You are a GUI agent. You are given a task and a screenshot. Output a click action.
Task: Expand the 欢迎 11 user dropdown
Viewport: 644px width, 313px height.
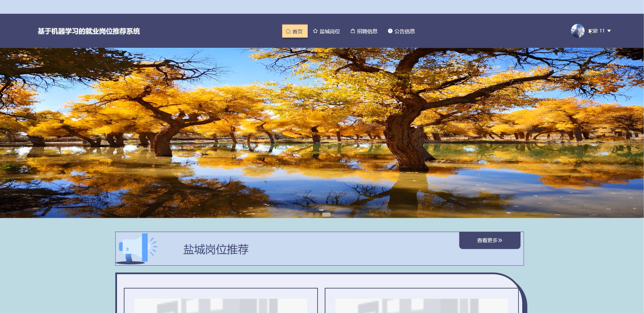(597, 31)
